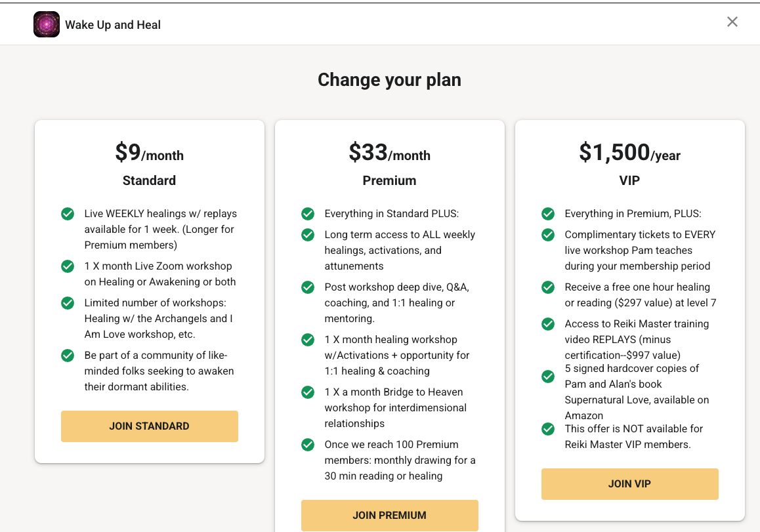Image resolution: width=760 pixels, height=532 pixels.
Task: Click checkmark beside Access to Reiki Master training
Action: 548,323
